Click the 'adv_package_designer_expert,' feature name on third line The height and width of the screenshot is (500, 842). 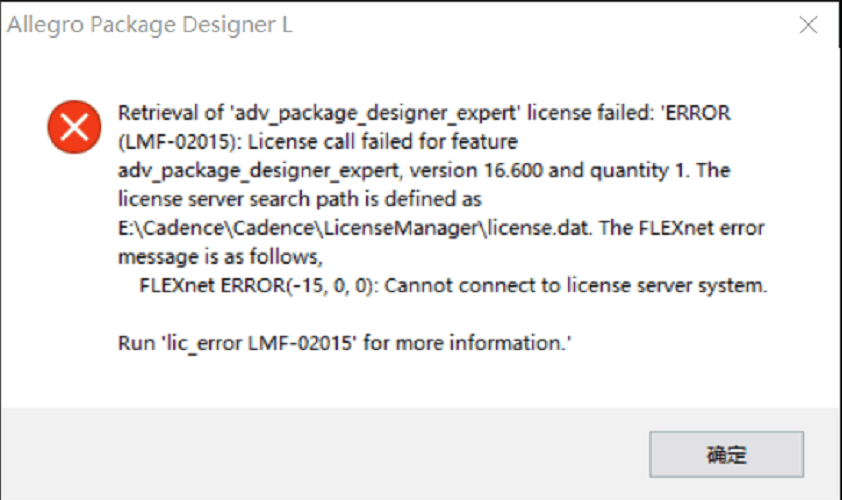click(260, 171)
